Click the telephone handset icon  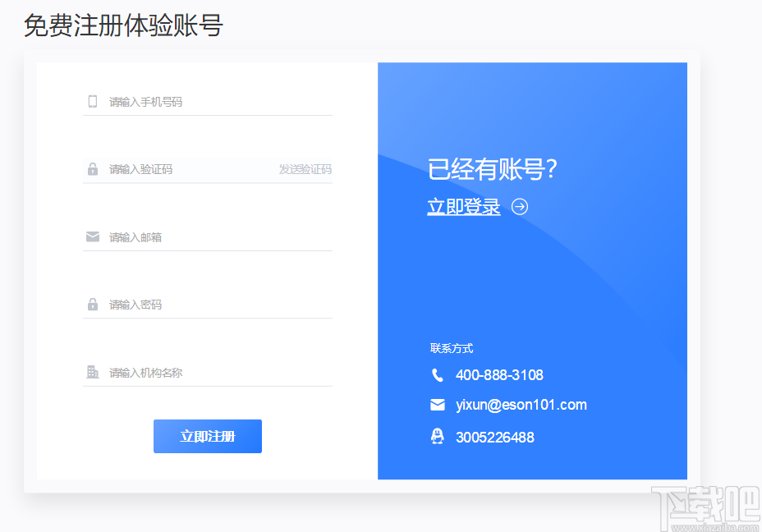coord(438,375)
